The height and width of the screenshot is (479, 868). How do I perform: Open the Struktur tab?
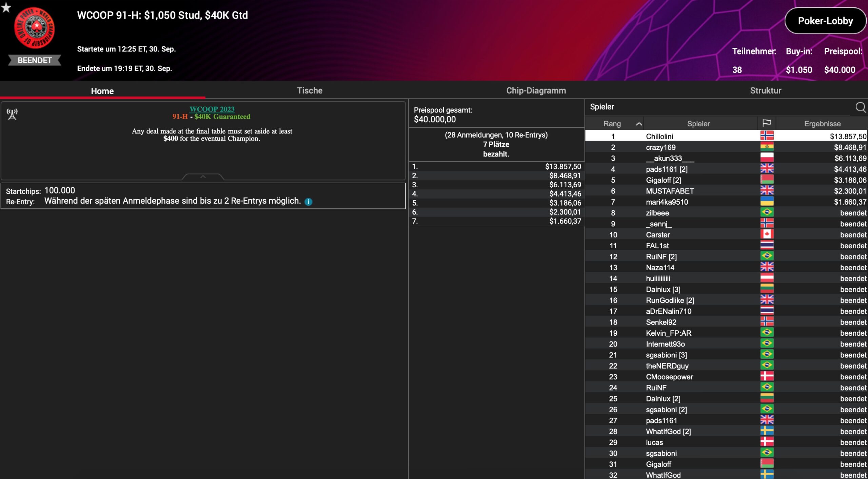(766, 90)
